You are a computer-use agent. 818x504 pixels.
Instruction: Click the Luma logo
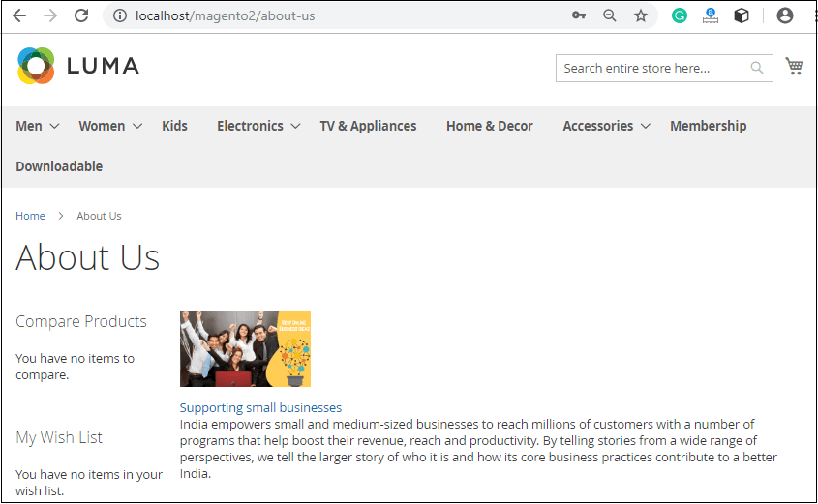point(78,66)
